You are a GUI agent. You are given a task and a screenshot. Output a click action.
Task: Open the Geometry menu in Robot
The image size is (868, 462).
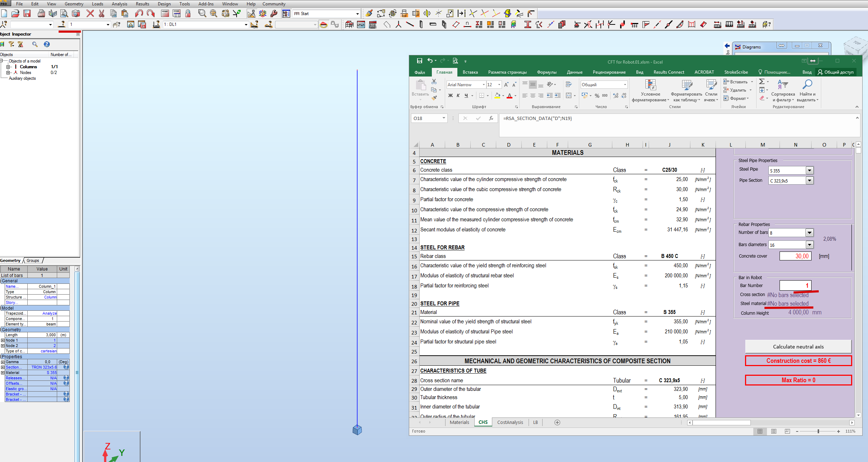click(x=74, y=4)
